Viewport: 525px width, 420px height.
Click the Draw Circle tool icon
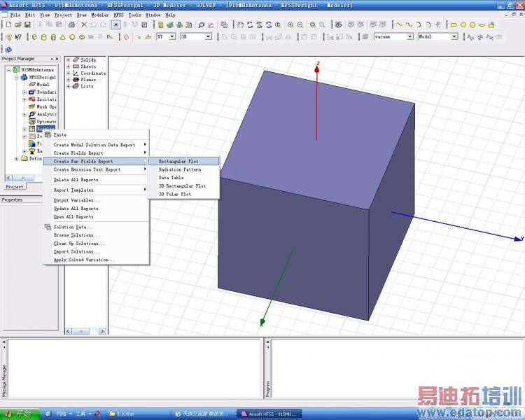463,24
